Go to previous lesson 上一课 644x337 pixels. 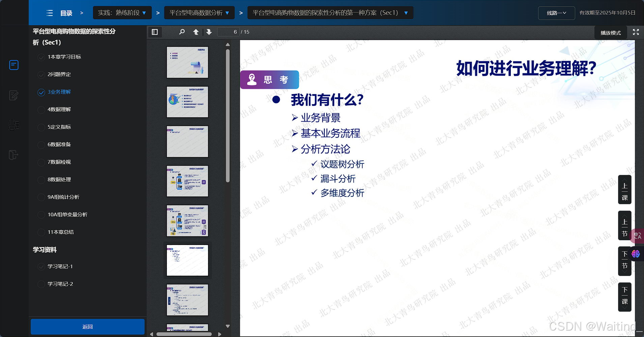pos(624,189)
